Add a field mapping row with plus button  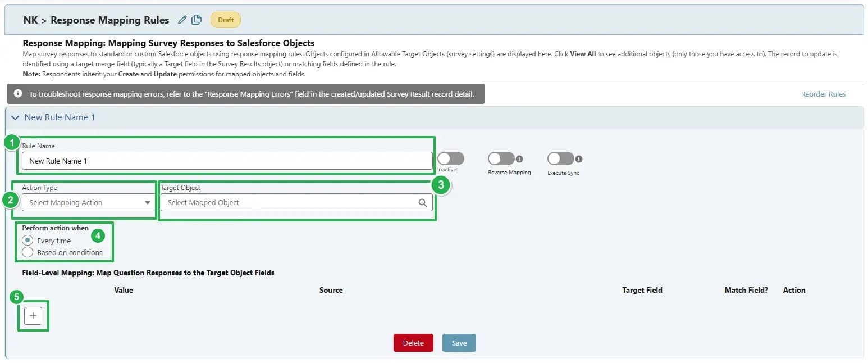click(x=33, y=316)
